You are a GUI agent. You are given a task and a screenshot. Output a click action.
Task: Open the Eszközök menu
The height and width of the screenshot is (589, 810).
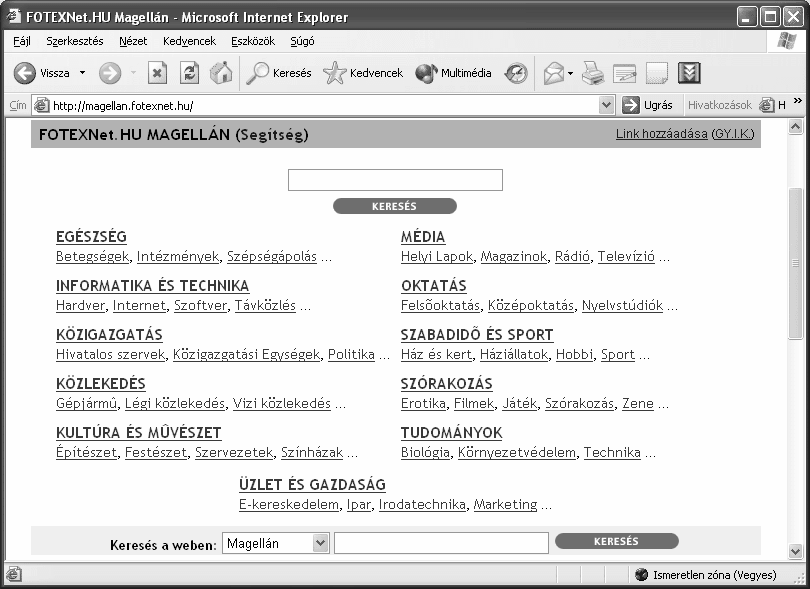253,41
